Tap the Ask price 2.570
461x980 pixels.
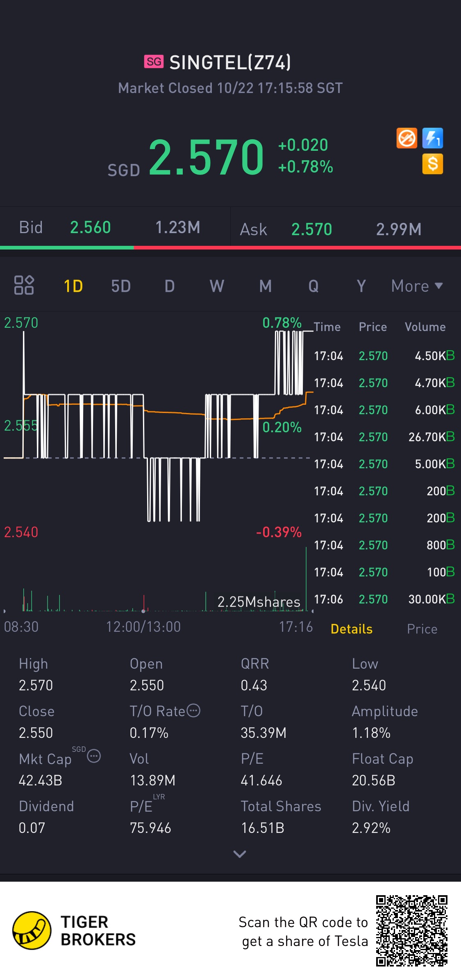tap(312, 229)
